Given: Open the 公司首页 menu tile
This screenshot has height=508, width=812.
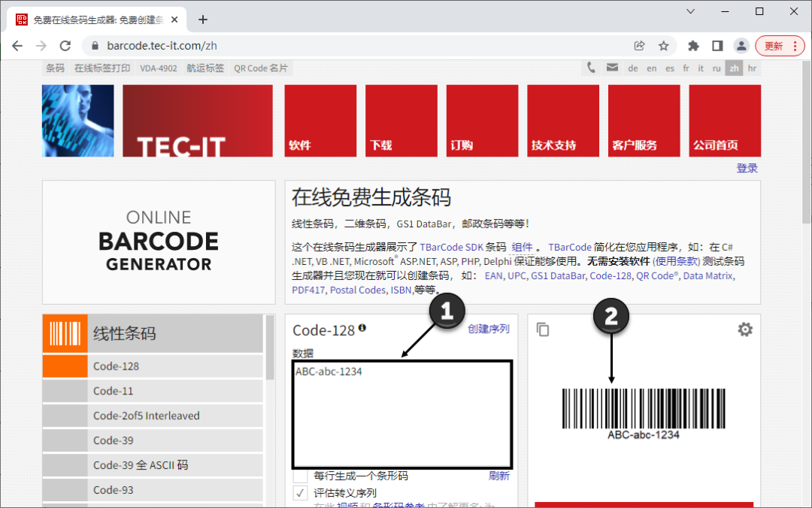Looking at the screenshot, I should pos(725,120).
